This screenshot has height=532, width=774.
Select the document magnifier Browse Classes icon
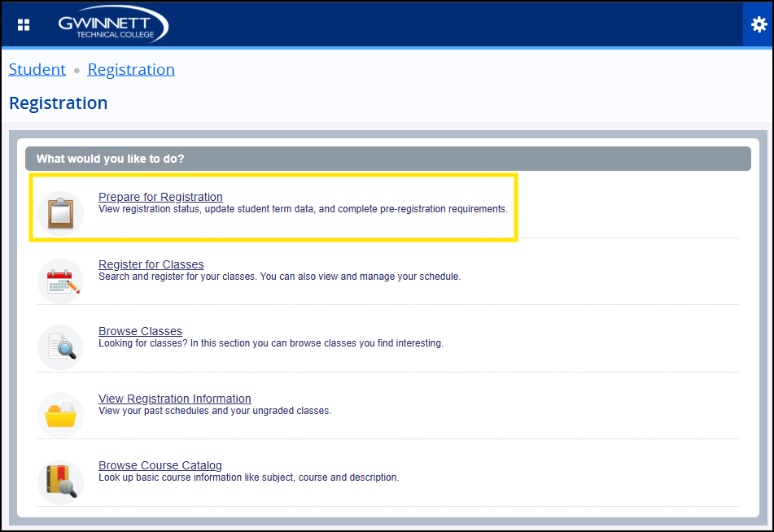(x=61, y=347)
